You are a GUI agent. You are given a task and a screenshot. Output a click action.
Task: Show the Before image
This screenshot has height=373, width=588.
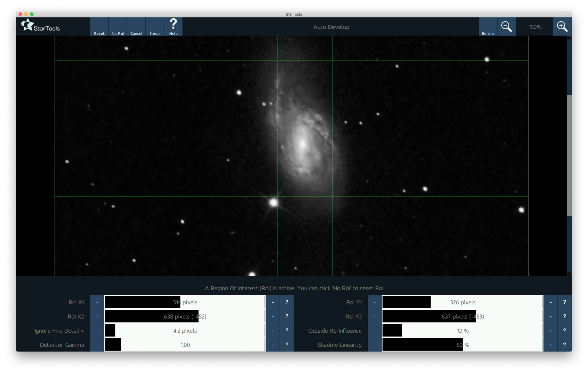(488, 27)
